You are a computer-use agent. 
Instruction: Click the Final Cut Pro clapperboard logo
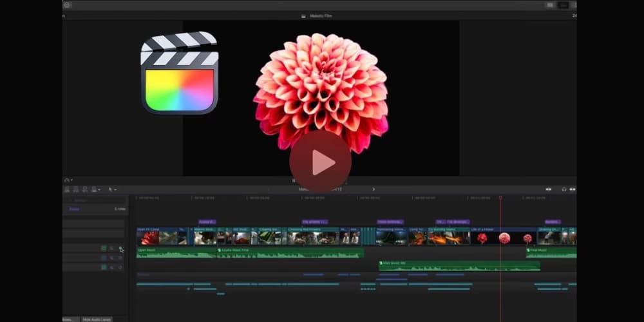[x=179, y=73]
